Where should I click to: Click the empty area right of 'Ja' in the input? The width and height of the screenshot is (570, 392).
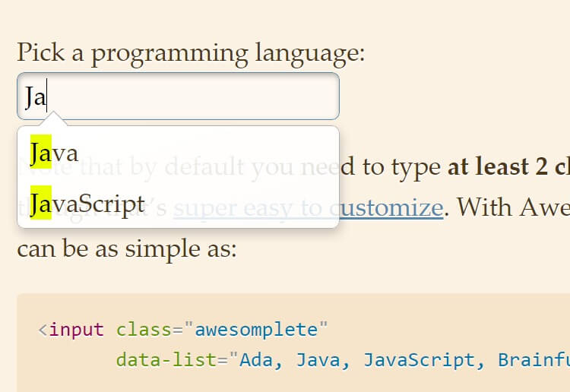pos(190,96)
